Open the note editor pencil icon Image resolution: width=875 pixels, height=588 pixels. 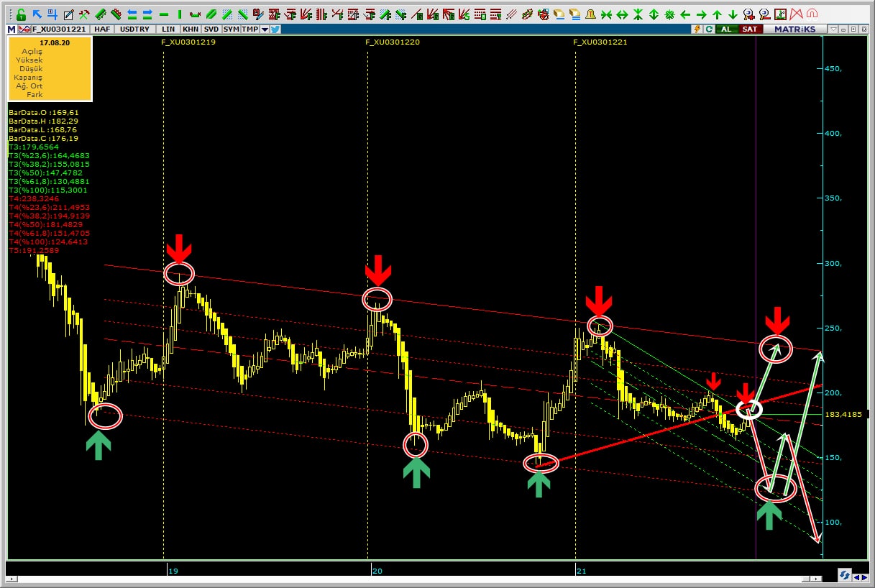point(68,14)
